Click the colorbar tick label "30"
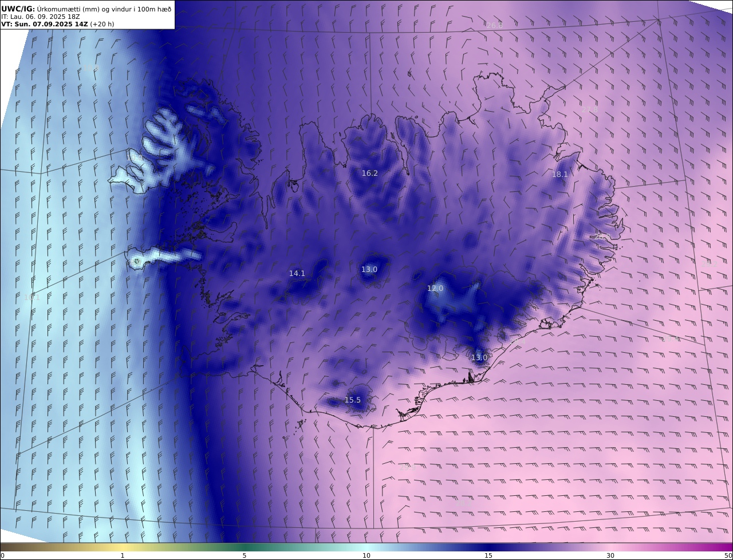This screenshot has width=733, height=560. [610, 555]
